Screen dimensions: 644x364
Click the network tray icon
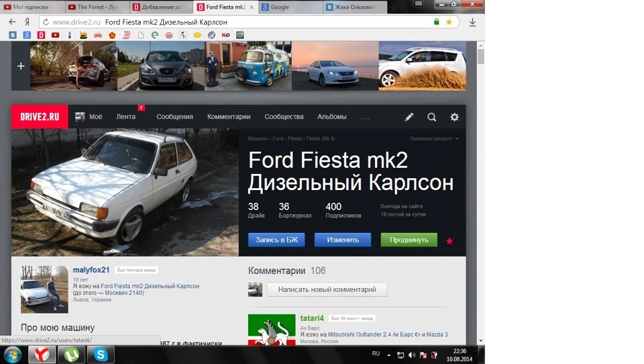click(400, 355)
